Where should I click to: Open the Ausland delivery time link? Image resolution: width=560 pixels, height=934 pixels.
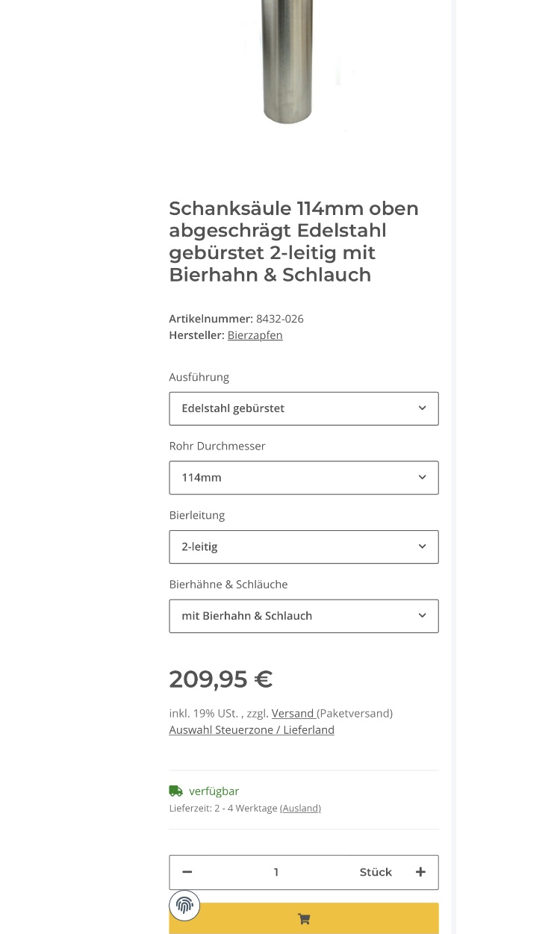[300, 808]
